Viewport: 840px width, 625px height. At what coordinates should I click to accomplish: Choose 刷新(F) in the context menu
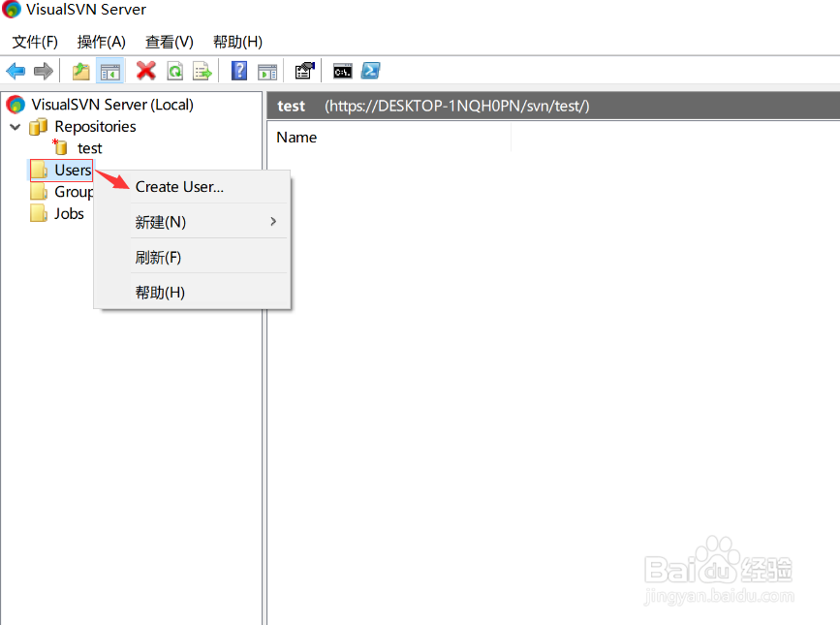pos(193,257)
